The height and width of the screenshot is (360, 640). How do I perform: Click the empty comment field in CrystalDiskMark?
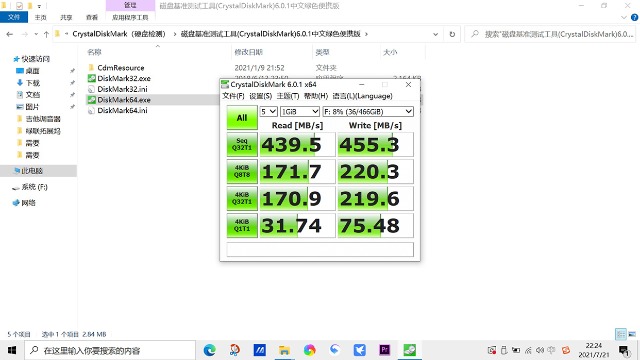coord(320,249)
